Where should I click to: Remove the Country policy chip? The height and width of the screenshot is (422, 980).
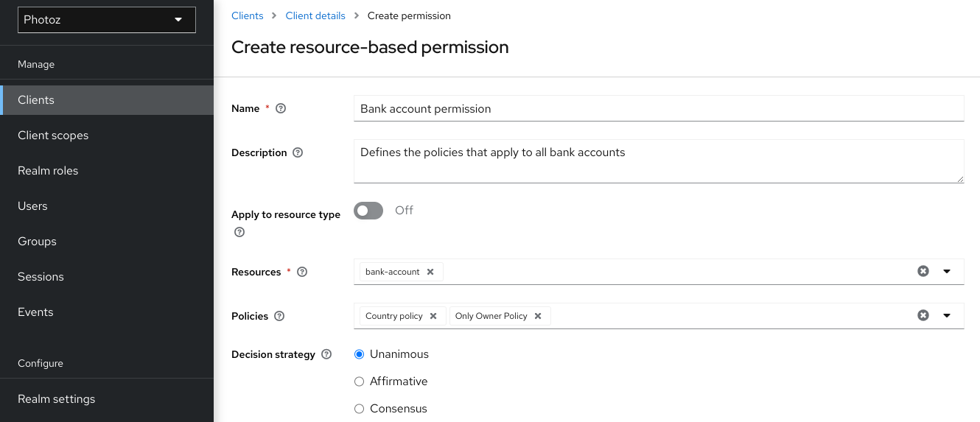click(x=433, y=316)
